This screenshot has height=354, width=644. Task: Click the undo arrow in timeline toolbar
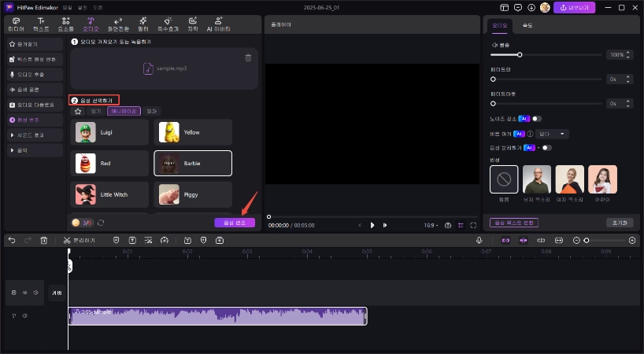pyautogui.click(x=12, y=241)
